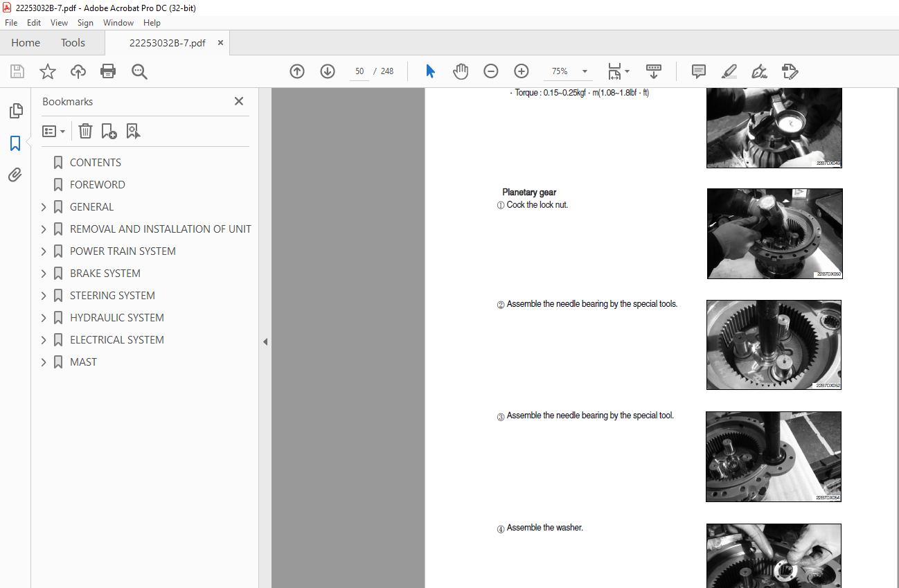Select the 22253032B-7.pdf document tab
This screenshot has height=588, width=899.
pyautogui.click(x=167, y=43)
